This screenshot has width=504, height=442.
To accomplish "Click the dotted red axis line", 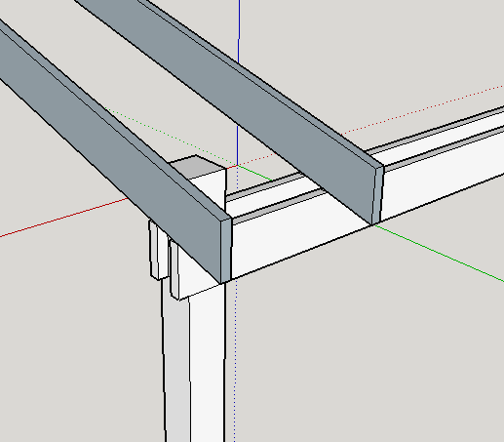I will coord(422,108).
